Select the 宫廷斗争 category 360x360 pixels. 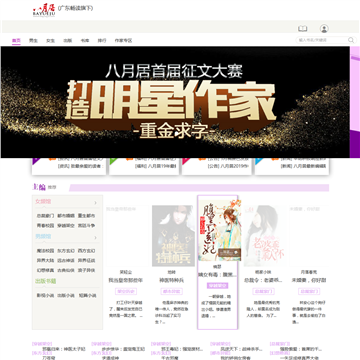point(86,226)
